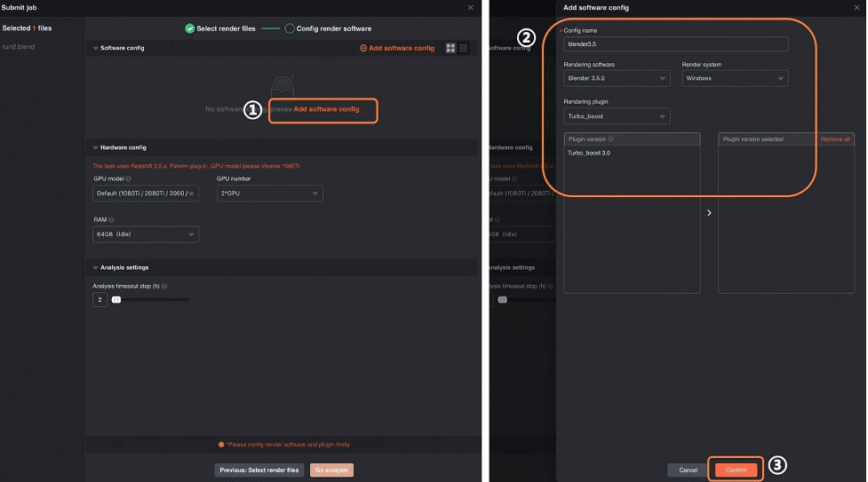This screenshot has height=482, width=868.
Task: Open the GPU number dropdown
Action: pyautogui.click(x=269, y=194)
